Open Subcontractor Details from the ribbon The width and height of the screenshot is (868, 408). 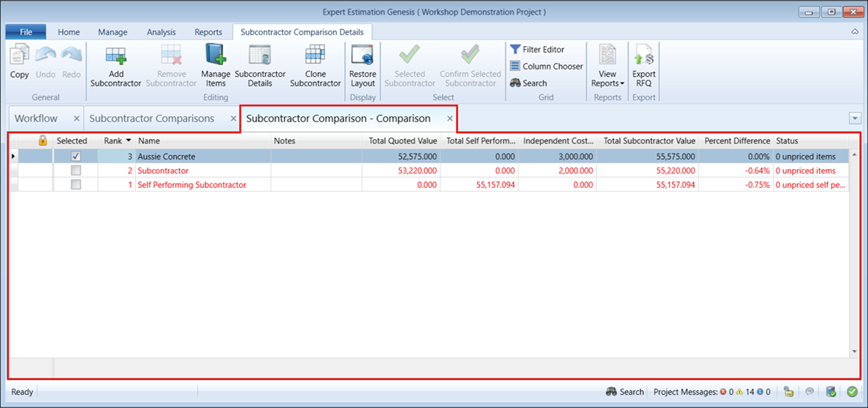(x=260, y=56)
